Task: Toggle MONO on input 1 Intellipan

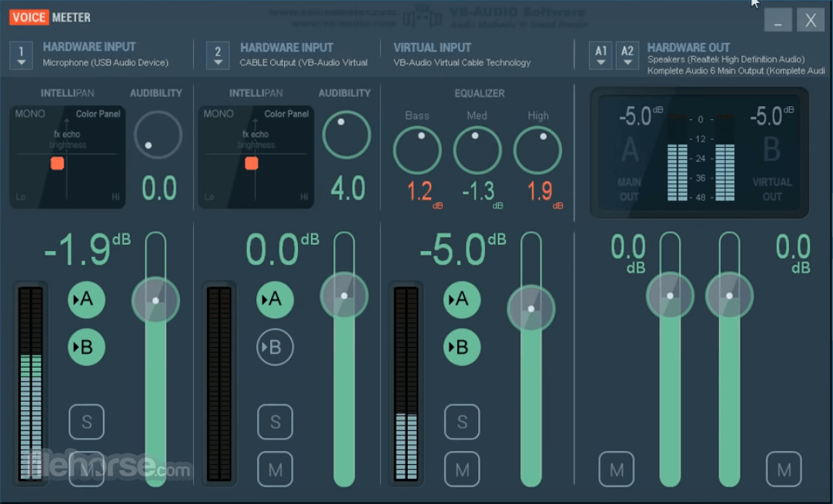Action: pyautogui.click(x=30, y=114)
